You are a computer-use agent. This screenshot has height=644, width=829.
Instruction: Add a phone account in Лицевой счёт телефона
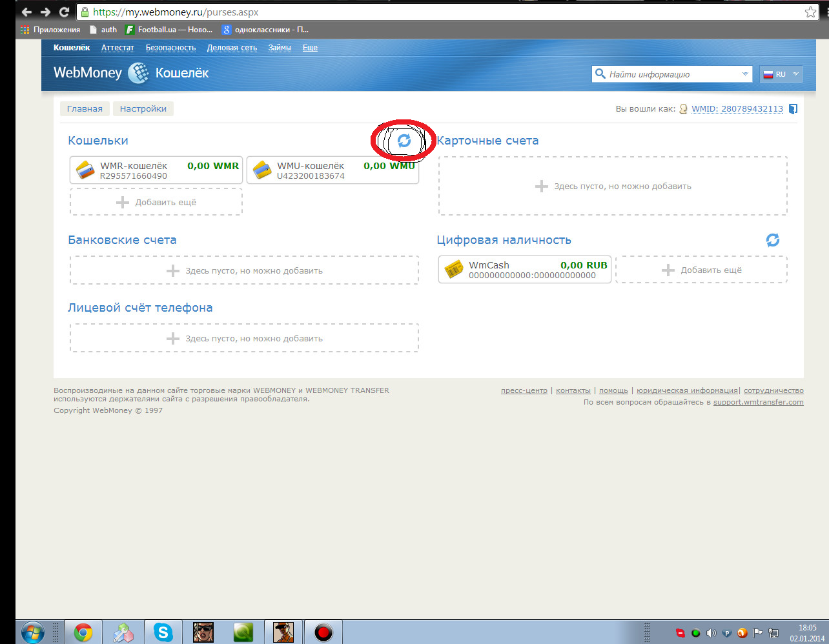(244, 338)
